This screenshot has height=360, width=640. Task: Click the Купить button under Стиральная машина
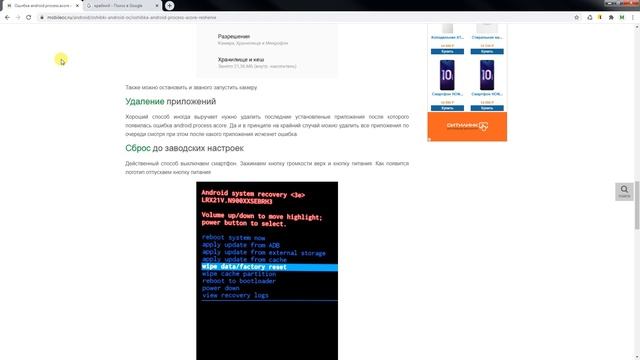pos(487,51)
